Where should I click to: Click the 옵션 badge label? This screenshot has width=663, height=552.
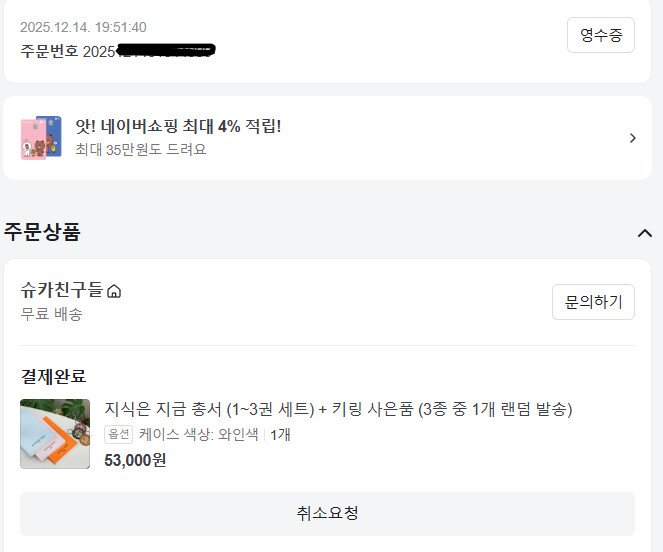pyautogui.click(x=118, y=435)
